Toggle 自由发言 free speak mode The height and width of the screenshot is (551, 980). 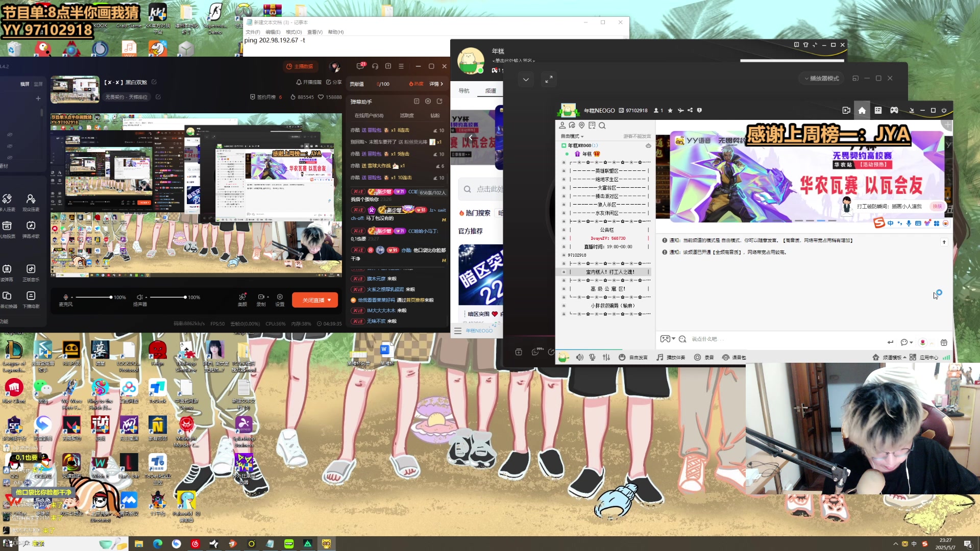tap(633, 358)
